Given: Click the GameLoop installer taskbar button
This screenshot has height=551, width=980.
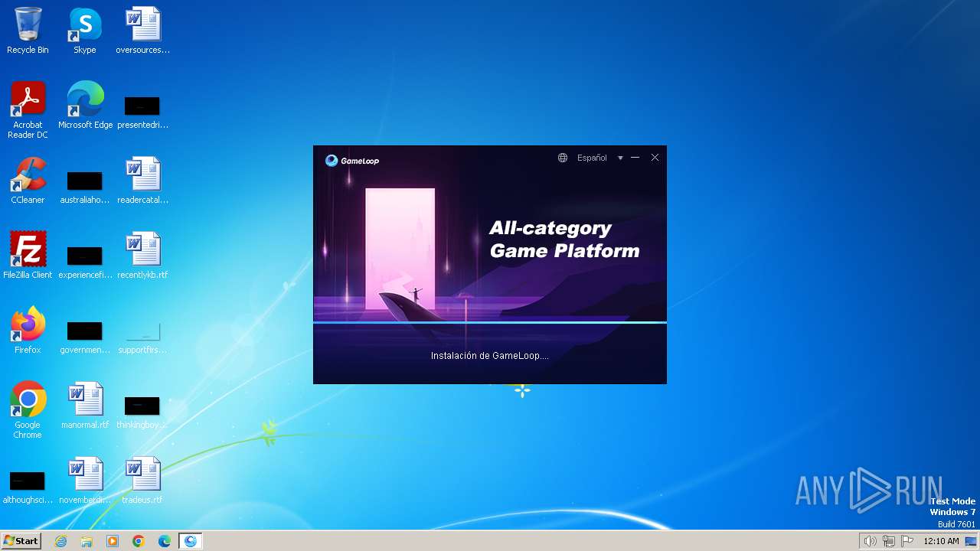Looking at the screenshot, I should click(x=191, y=541).
